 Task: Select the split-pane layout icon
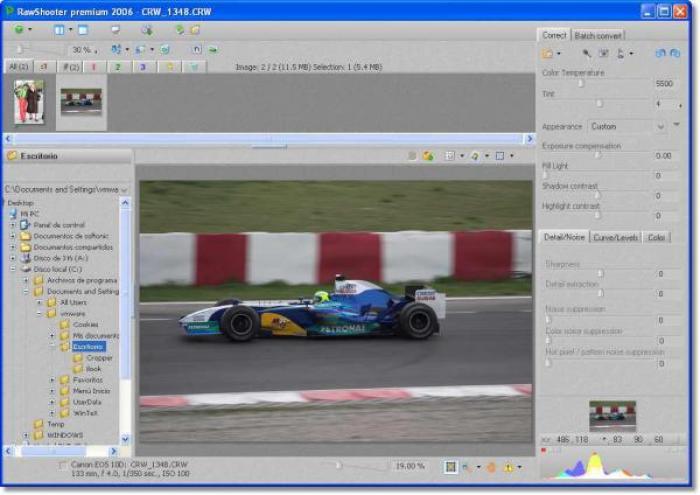tap(59, 30)
